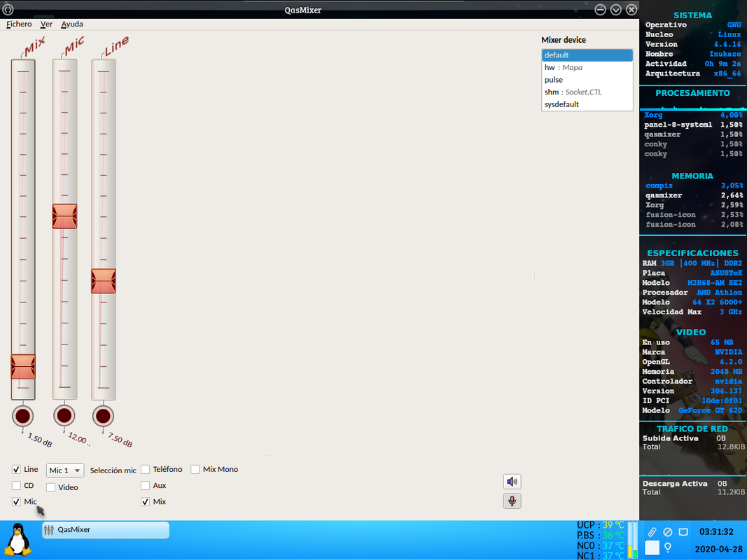Screen dimensions: 747x560
Task: Click the display monitor tray icon
Action: click(x=683, y=532)
